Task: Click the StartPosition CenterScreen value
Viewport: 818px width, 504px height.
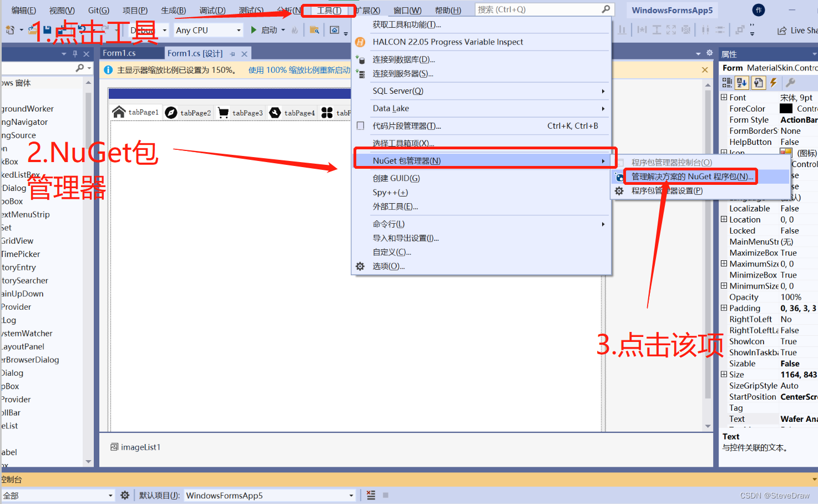Action: pyautogui.click(x=799, y=397)
